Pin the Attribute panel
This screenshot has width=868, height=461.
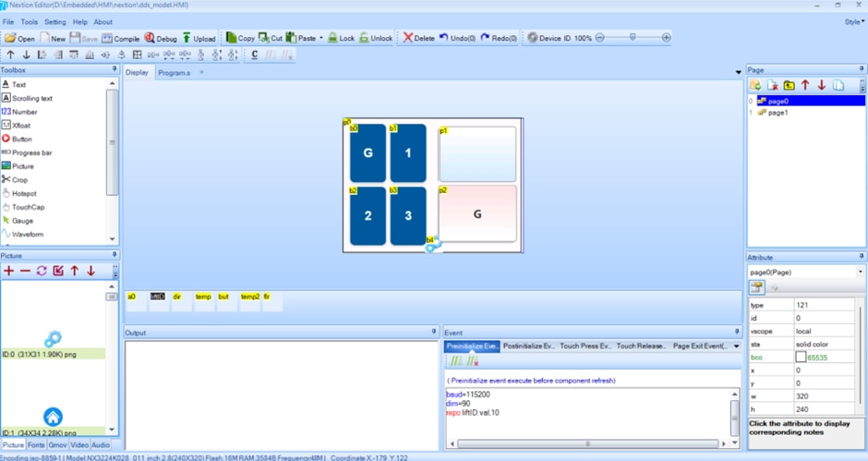coord(862,257)
